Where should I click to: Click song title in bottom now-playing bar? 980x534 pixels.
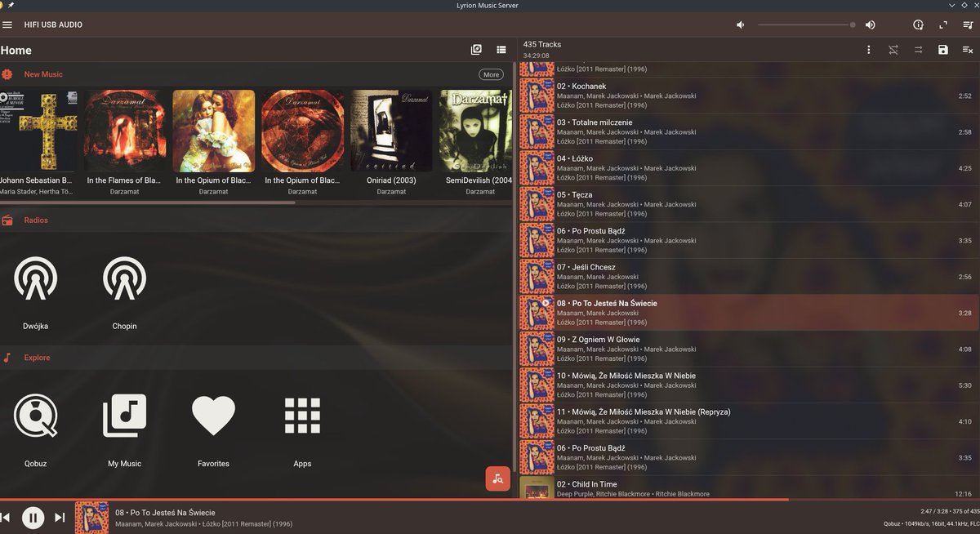(x=165, y=512)
